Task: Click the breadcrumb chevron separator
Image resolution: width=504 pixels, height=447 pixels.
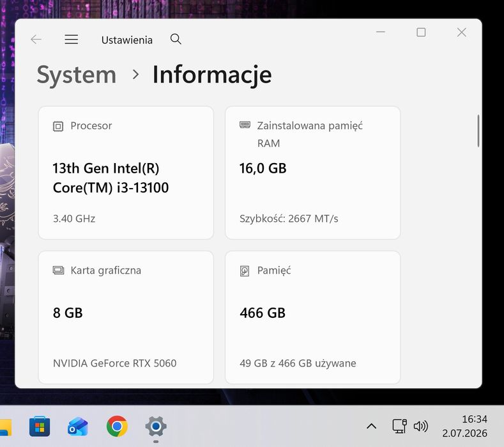Action: tap(135, 75)
